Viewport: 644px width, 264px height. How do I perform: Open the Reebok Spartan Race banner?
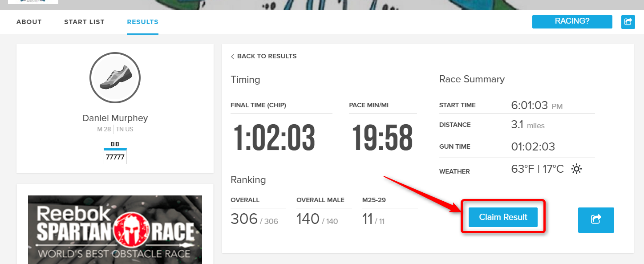point(115,229)
